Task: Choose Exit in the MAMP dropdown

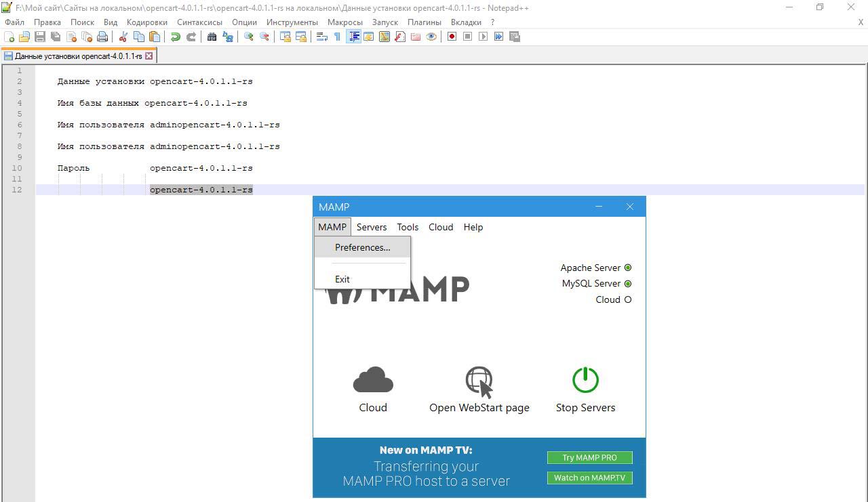Action: tap(342, 279)
